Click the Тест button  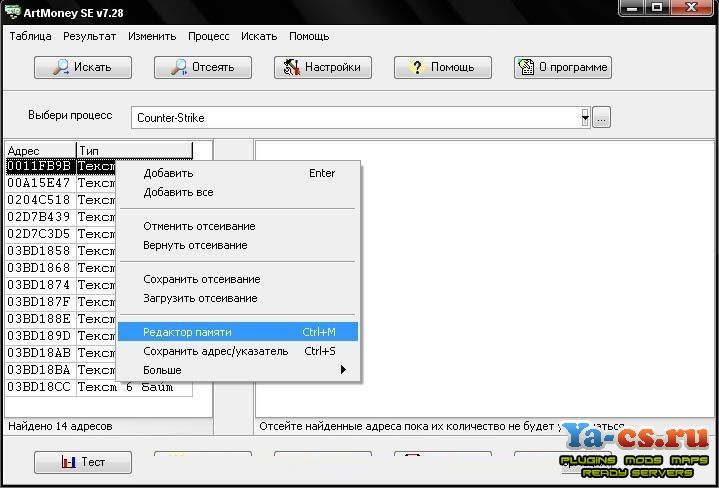[83, 462]
